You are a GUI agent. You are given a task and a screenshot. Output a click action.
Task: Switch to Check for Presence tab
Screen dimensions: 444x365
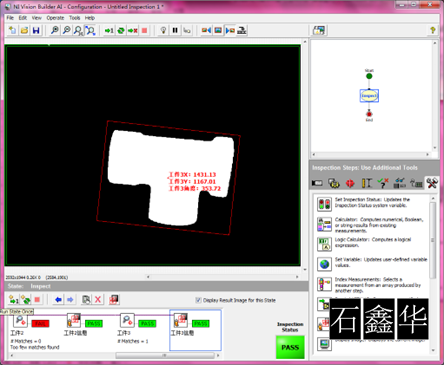coord(383,183)
